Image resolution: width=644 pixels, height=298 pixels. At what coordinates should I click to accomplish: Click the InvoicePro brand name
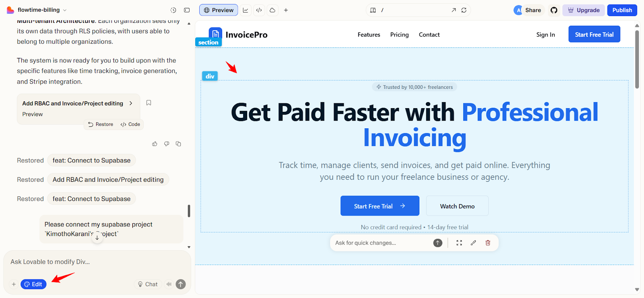click(x=246, y=35)
